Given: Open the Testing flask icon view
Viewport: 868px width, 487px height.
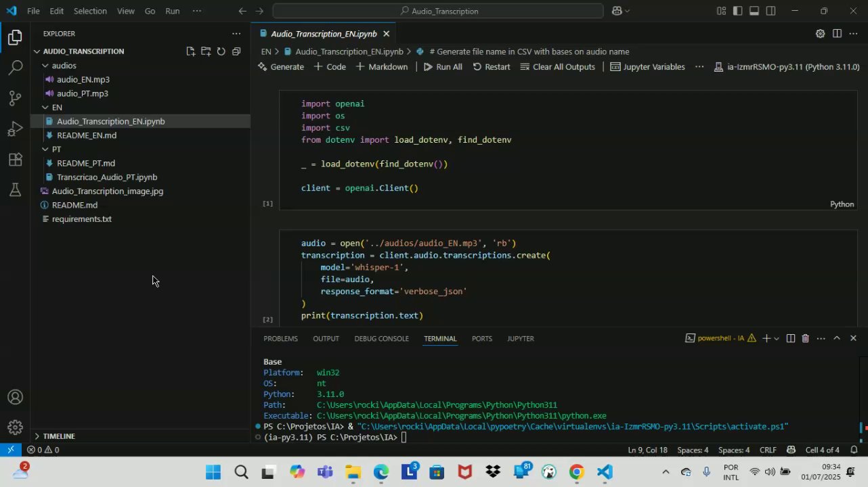Looking at the screenshot, I should [x=15, y=191].
